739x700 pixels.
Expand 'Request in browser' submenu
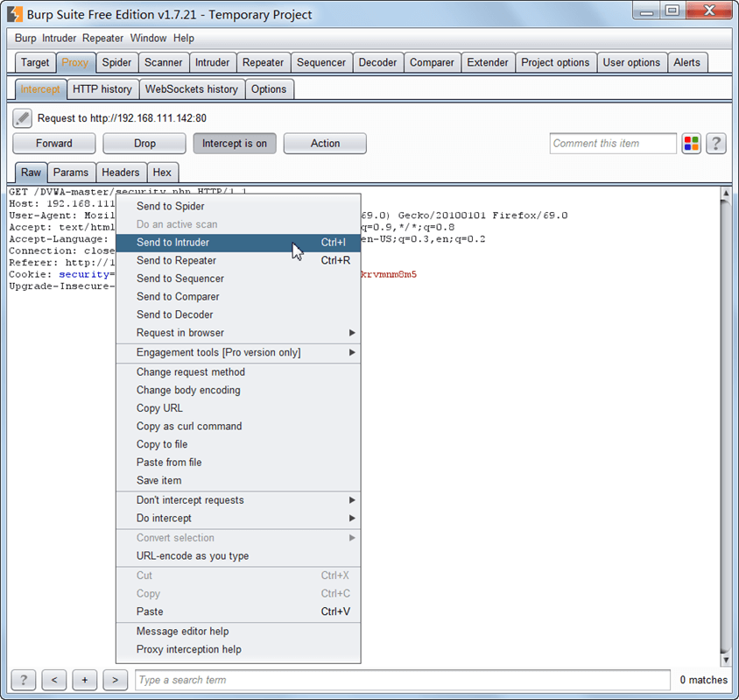point(238,333)
